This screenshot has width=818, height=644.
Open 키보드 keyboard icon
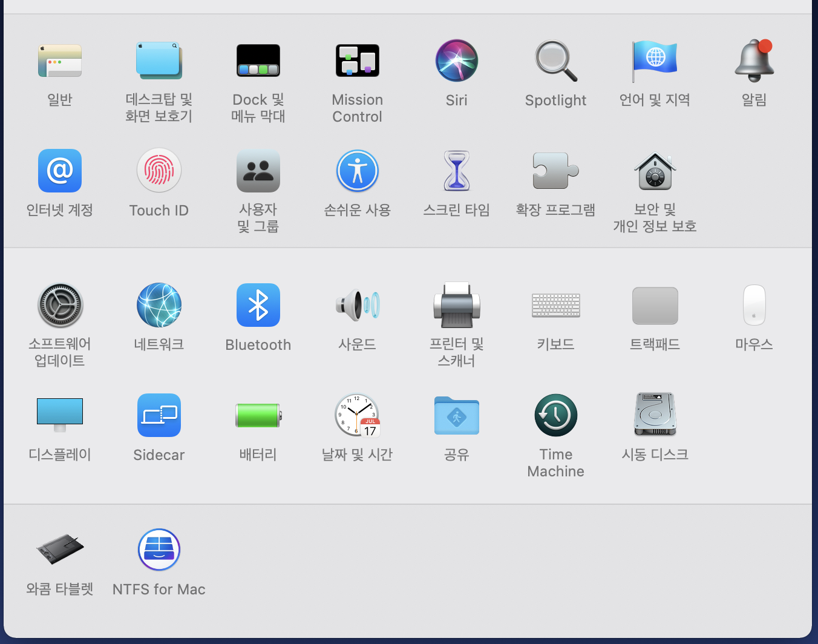click(x=556, y=305)
